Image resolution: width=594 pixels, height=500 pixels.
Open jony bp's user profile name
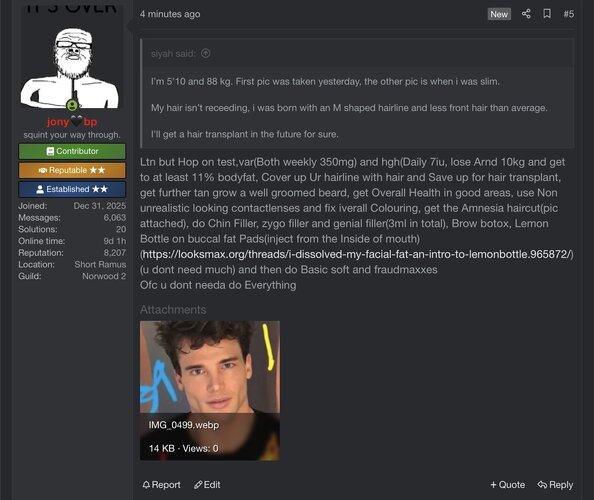click(72, 122)
